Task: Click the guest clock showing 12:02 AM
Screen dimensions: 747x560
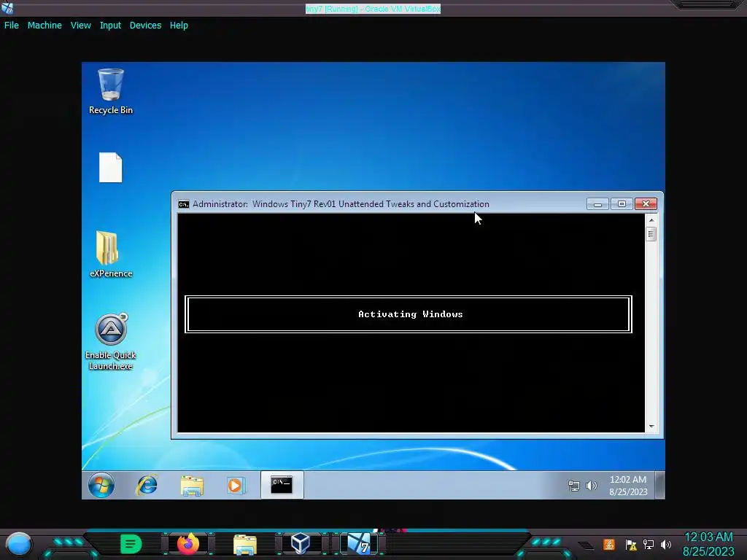Action: click(x=628, y=485)
